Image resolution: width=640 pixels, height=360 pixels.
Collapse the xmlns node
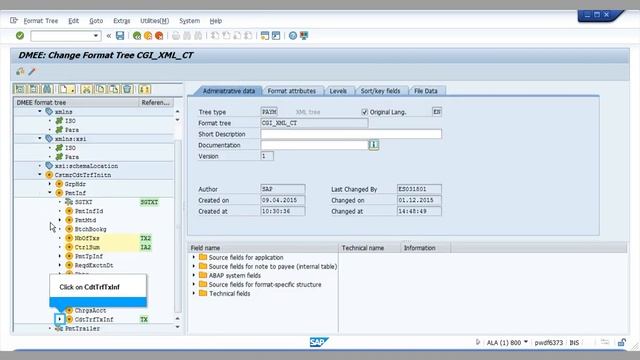tap(40, 111)
